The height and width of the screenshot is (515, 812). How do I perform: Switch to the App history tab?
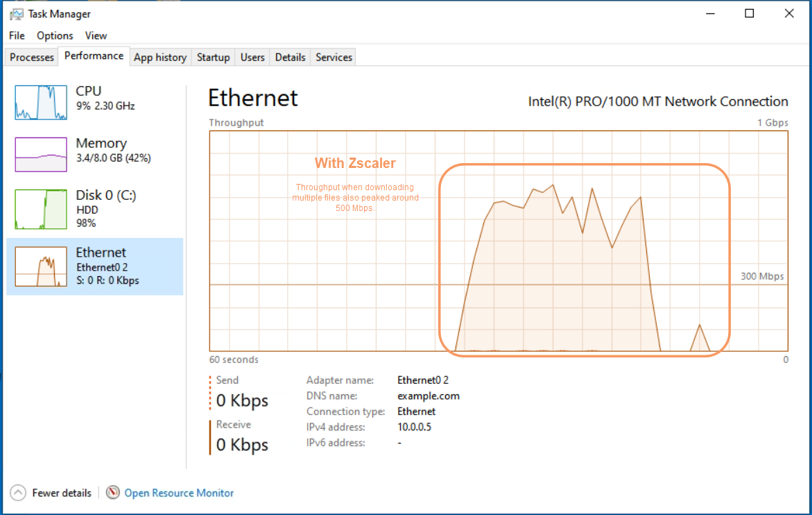(159, 58)
